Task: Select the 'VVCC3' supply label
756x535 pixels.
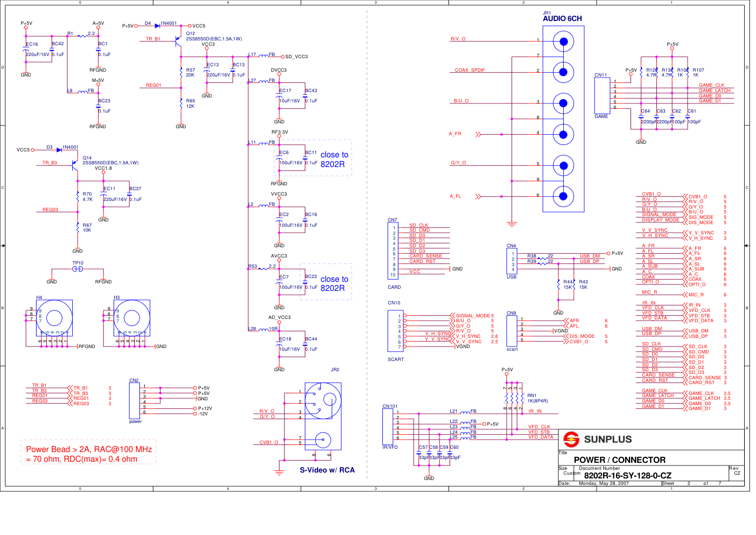Action: (x=279, y=194)
